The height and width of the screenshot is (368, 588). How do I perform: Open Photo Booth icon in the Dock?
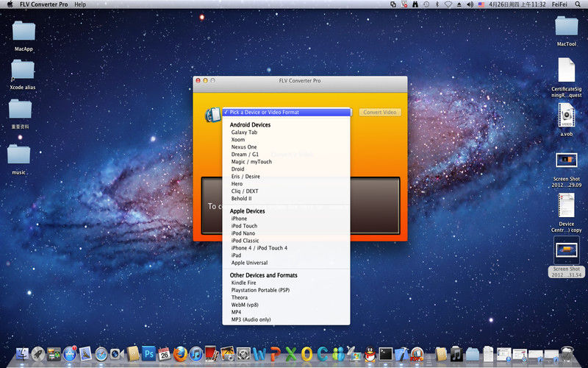212,353
